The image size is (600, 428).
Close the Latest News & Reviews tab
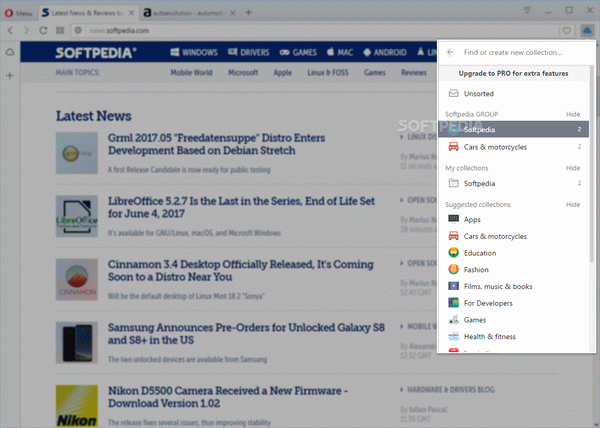[131, 13]
